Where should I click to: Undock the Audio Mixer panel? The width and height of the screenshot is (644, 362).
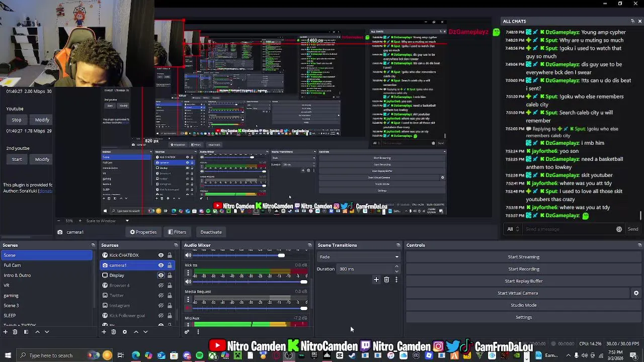click(309, 245)
